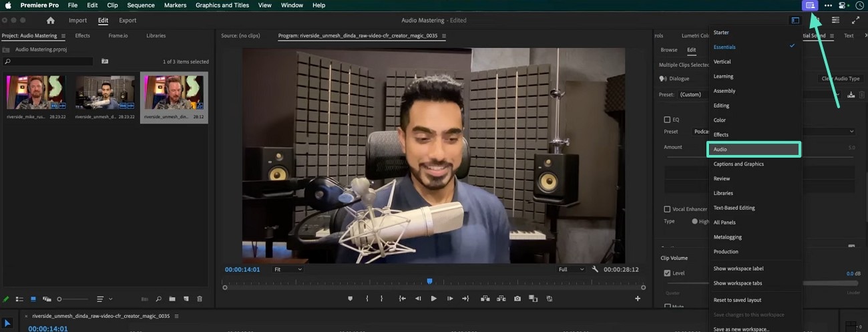868x332 pixels.
Task: Toggle the Vocal Enhancer checkbox
Action: (667, 209)
